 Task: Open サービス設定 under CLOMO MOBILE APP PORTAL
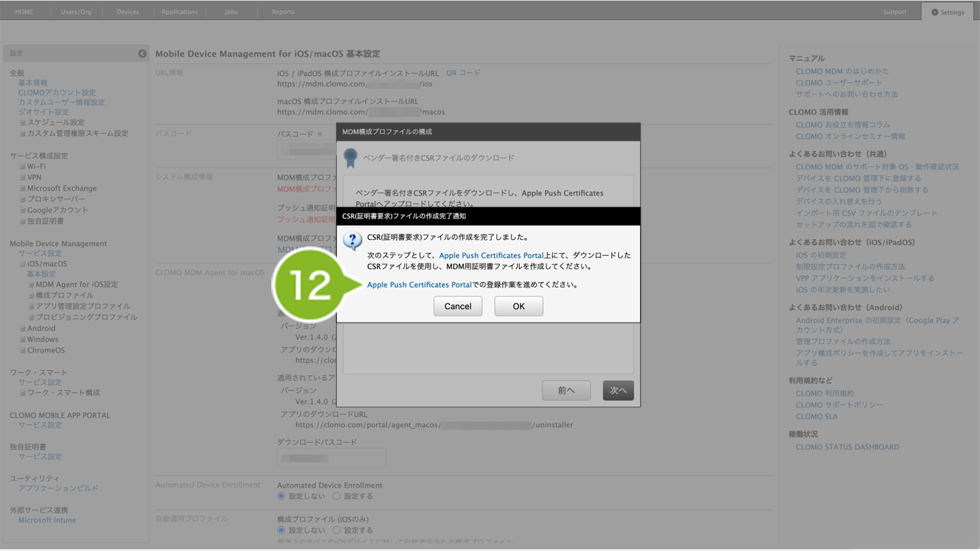click(40, 425)
